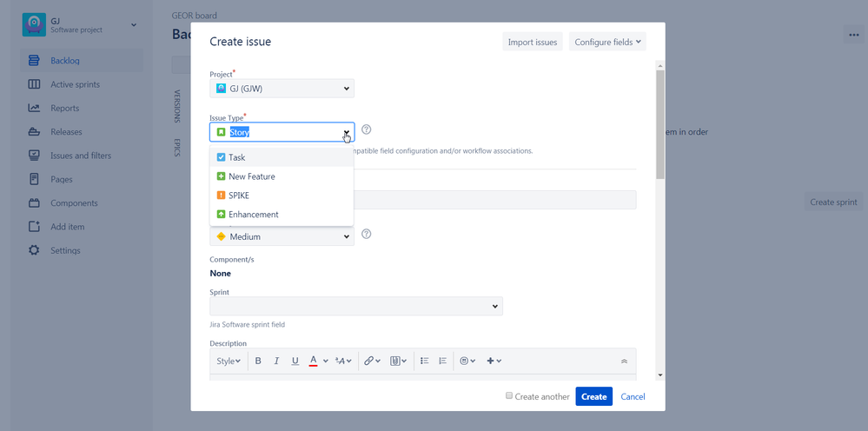This screenshot has width=868, height=431.
Task: Click the help icon beside Priority
Action: 366,234
